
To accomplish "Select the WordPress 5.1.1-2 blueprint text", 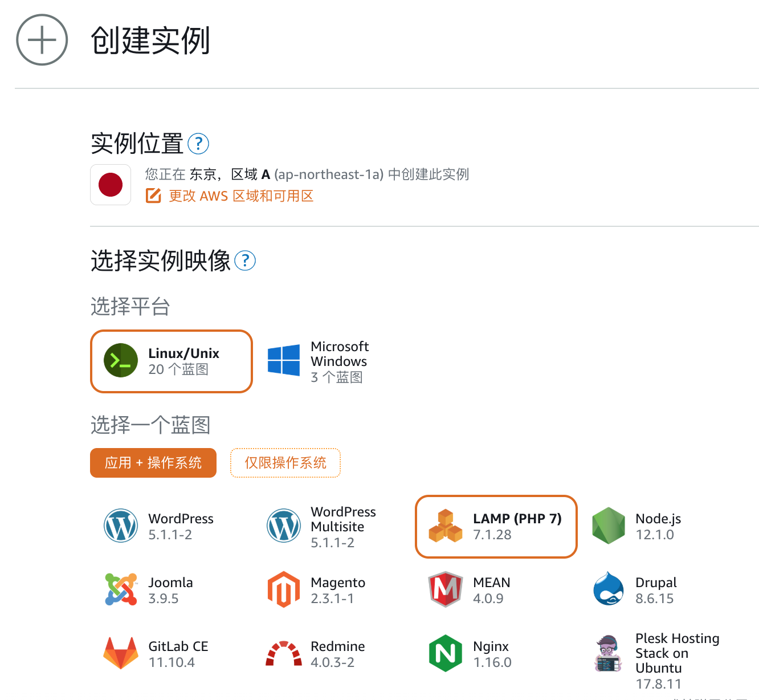I will coord(181,527).
